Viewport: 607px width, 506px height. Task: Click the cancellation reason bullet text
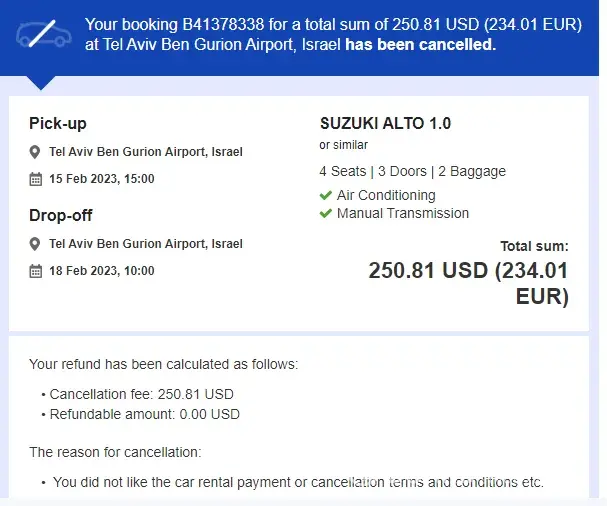coord(298,482)
